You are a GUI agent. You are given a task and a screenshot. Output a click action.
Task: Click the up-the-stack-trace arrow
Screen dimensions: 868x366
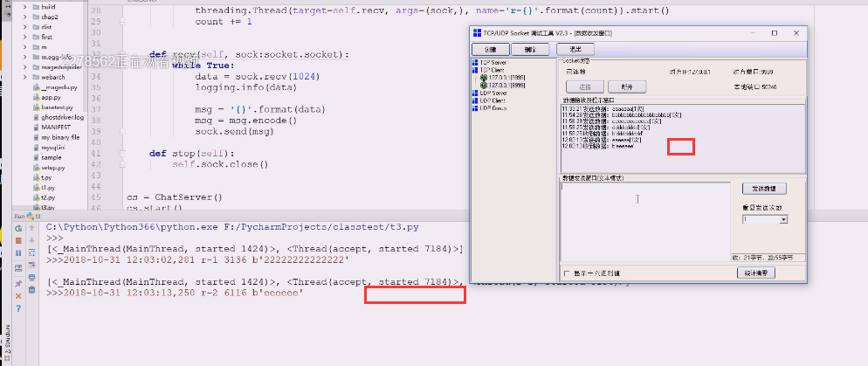click(31, 228)
